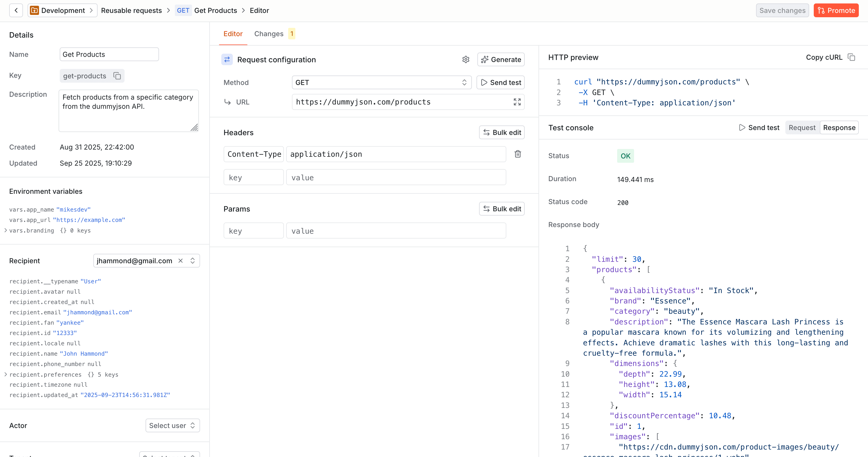This screenshot has height=457, width=868.
Task: Switch to Response view in test console
Action: coord(839,127)
